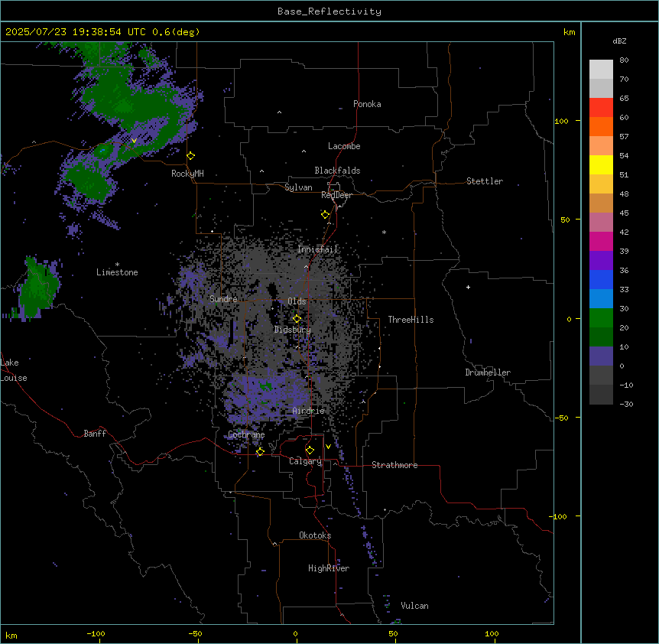Click the Calgary city label
The width and height of the screenshot is (659, 644).
tap(305, 461)
